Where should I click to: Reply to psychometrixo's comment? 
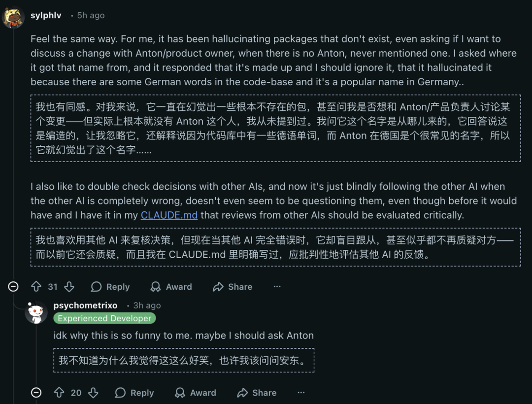[x=134, y=393]
